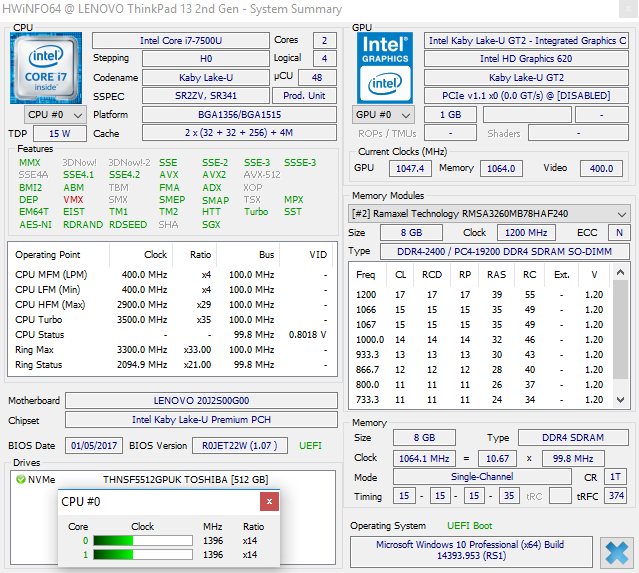Image resolution: width=639 pixels, height=573 pixels.
Task: Click the module Clock 1200 MHz field
Action: point(526,233)
